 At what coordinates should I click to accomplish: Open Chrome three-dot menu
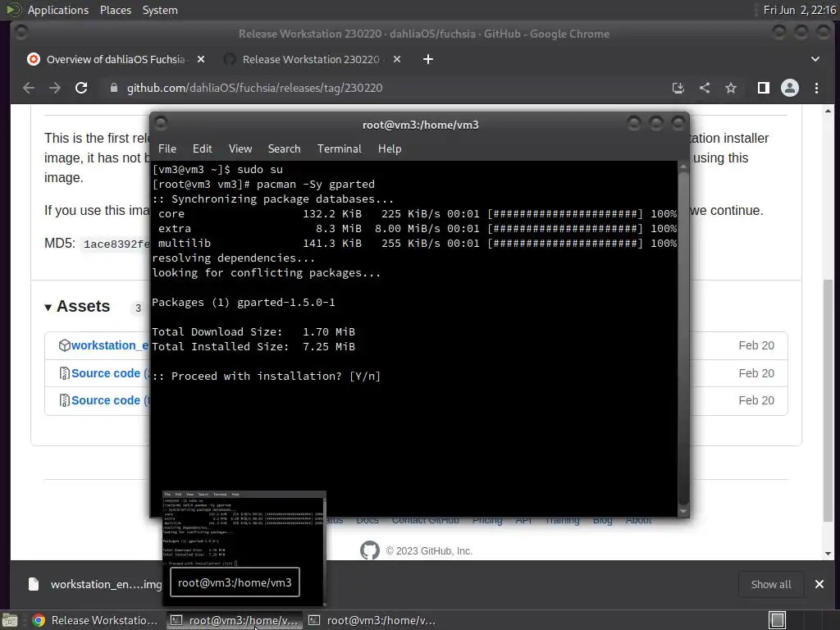coord(816,88)
